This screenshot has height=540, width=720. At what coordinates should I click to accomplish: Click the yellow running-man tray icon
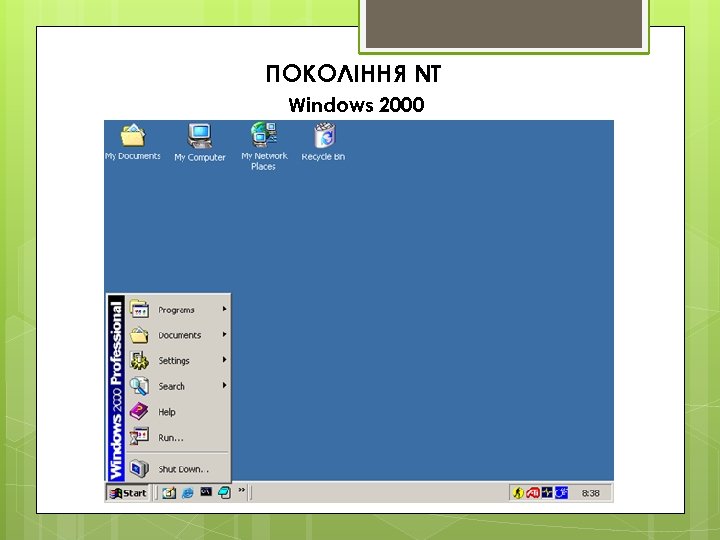[518, 493]
